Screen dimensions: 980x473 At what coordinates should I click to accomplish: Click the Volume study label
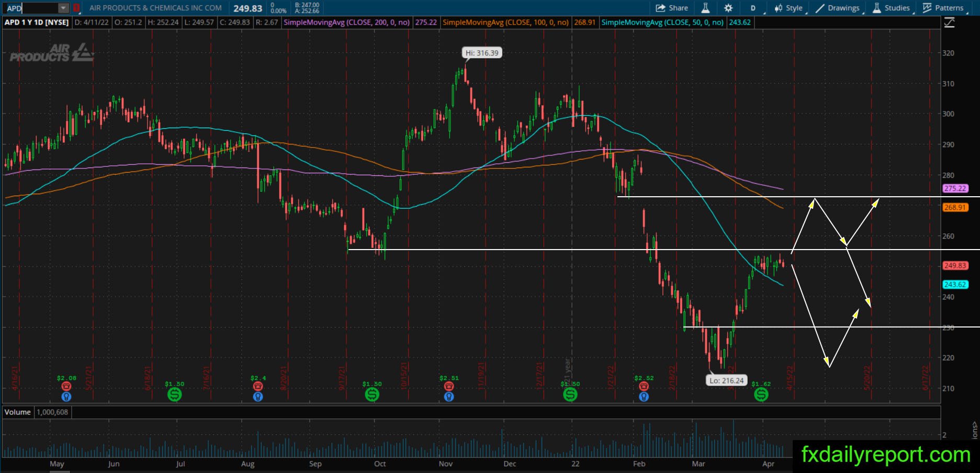18,412
